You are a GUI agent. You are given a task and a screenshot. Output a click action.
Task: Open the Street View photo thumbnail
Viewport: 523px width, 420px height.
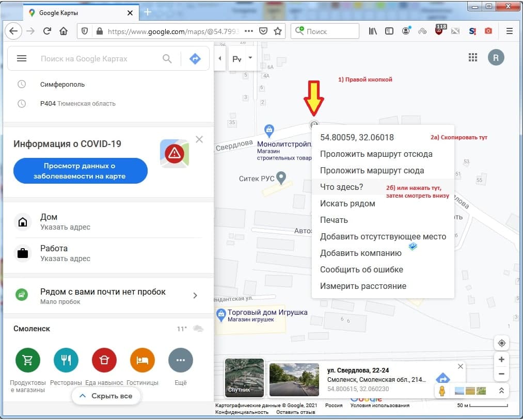[294, 380]
